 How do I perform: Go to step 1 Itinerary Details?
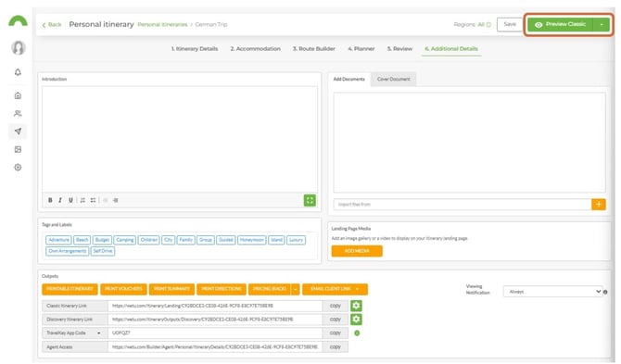195,49
